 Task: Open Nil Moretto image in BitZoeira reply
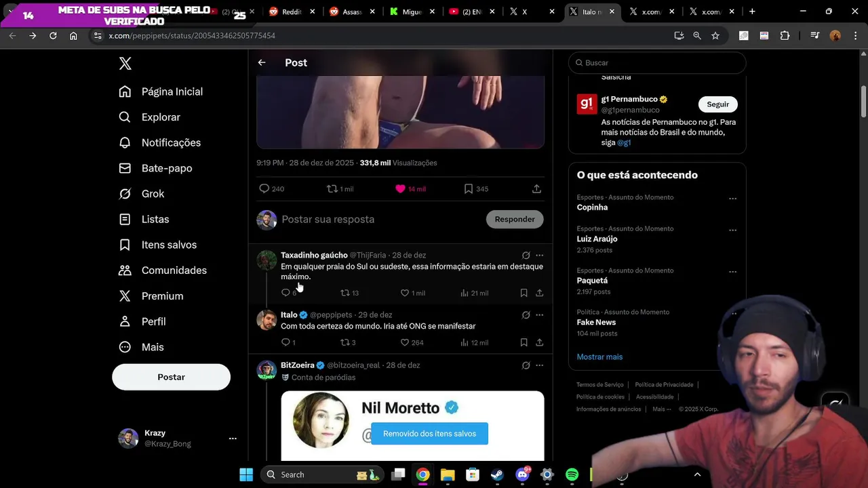tap(412, 426)
